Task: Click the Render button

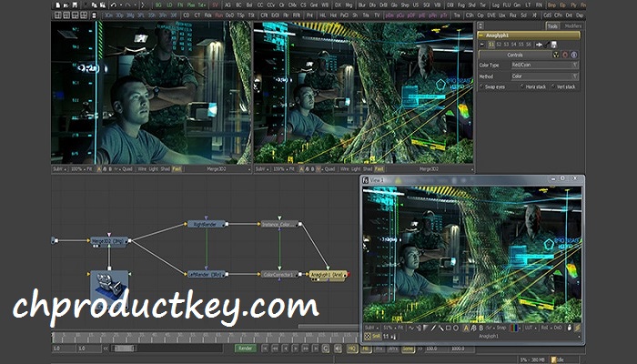Action: [246, 349]
